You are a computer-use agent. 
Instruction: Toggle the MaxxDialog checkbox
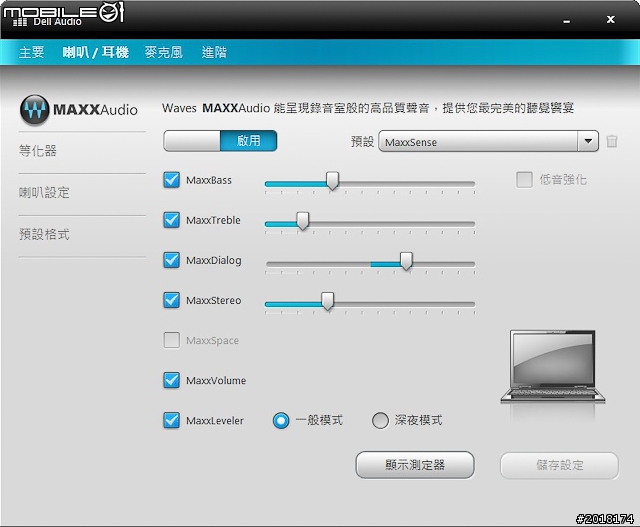tap(171, 260)
